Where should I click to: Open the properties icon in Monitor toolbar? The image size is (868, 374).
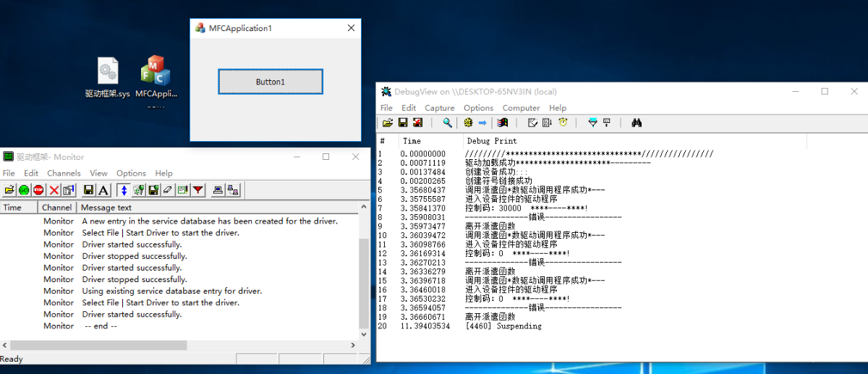click(x=69, y=190)
